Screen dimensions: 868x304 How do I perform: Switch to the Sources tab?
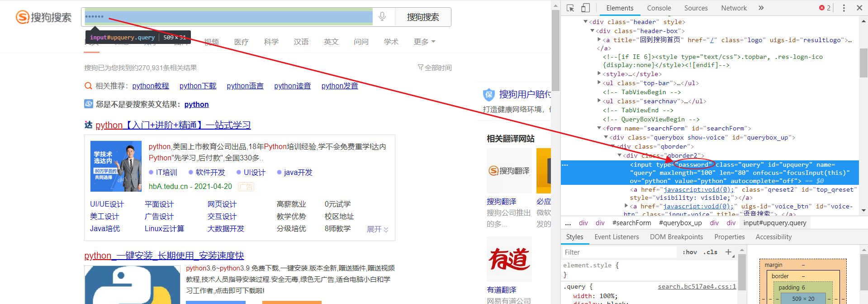[x=696, y=8]
